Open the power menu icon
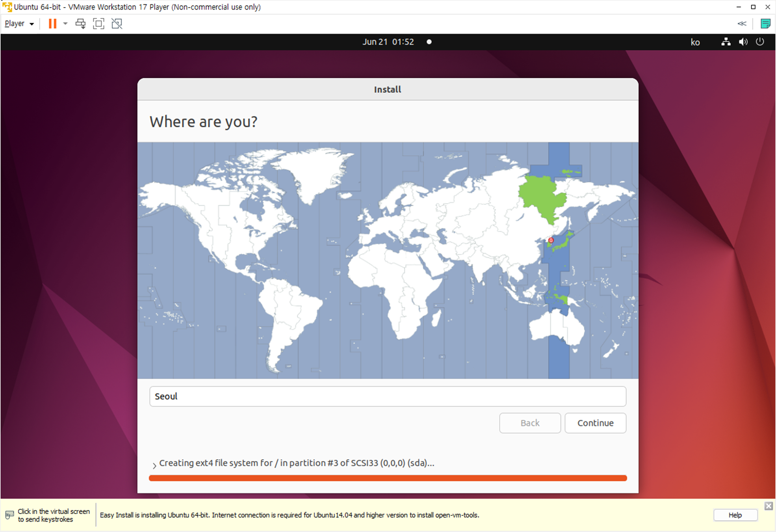776x532 pixels. pos(760,42)
